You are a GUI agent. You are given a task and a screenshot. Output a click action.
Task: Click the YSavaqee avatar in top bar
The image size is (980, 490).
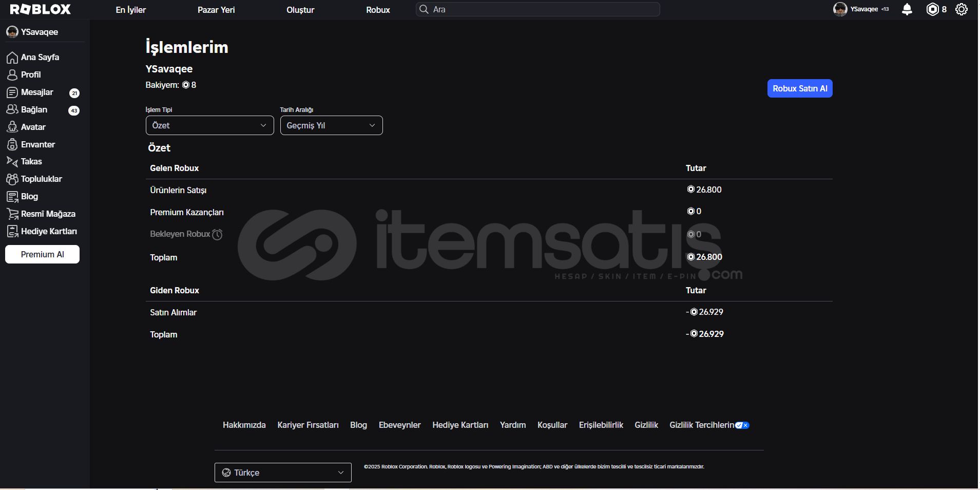tap(840, 9)
